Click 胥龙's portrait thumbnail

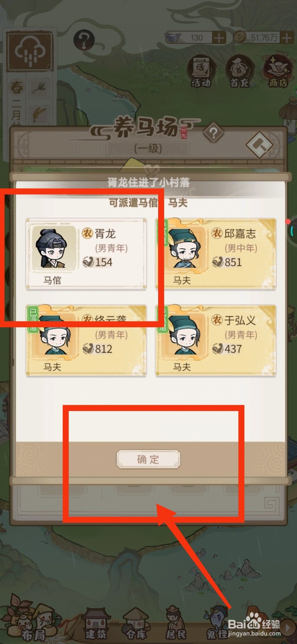[54, 247]
